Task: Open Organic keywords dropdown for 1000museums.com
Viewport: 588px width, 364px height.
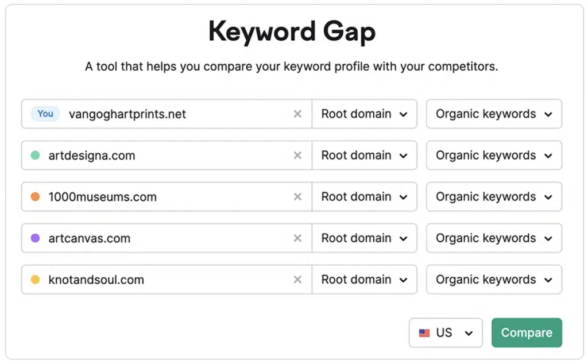Action: (493, 196)
